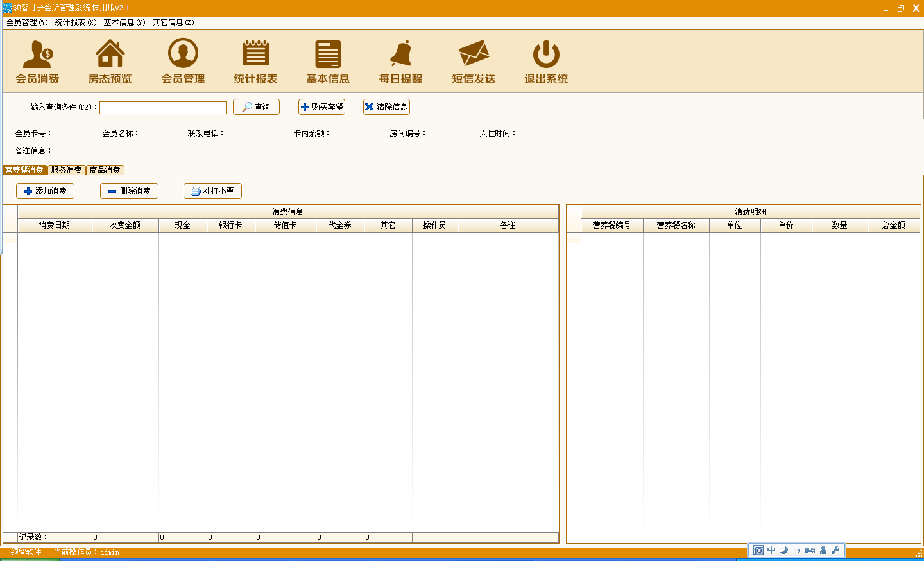
Task: Open the 统计报表 menu in menu bar
Action: [x=76, y=22]
